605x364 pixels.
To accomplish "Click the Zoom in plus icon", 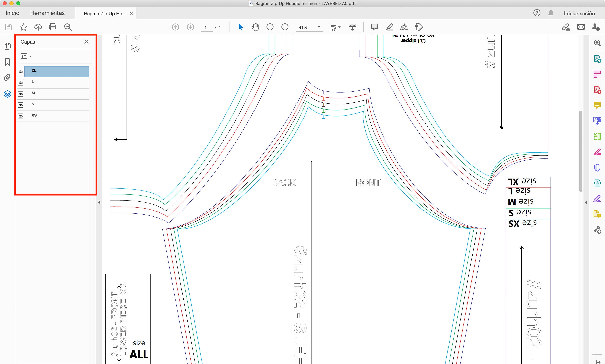I will (x=285, y=27).
